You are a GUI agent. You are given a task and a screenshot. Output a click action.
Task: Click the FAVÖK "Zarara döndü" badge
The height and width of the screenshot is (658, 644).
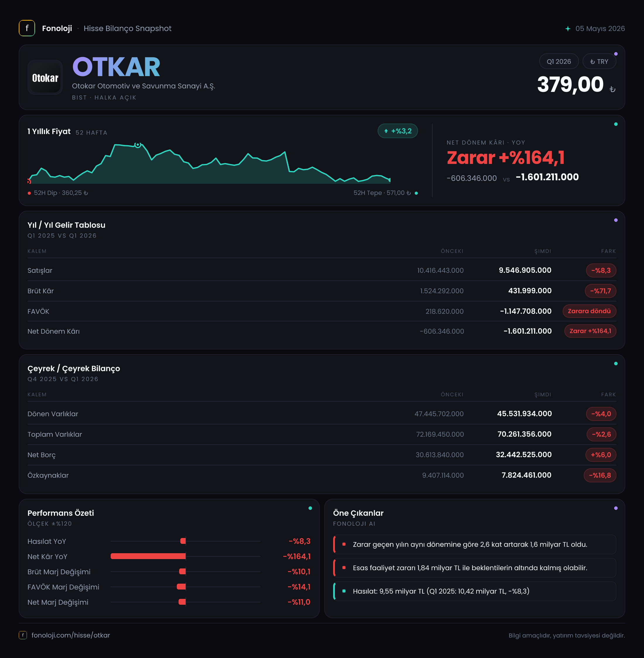tap(589, 311)
